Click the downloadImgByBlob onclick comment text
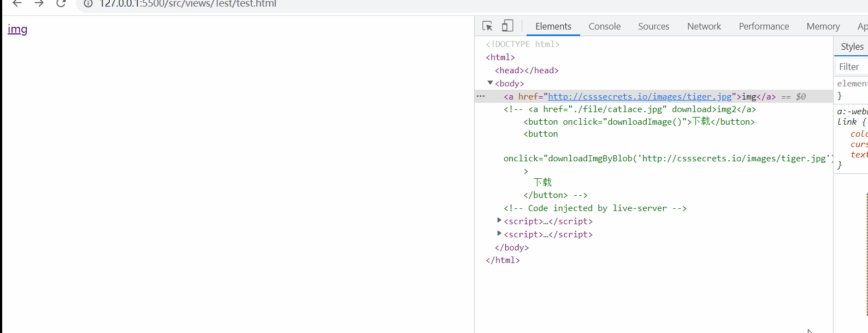Screen dimensions: 868x333 669,158
